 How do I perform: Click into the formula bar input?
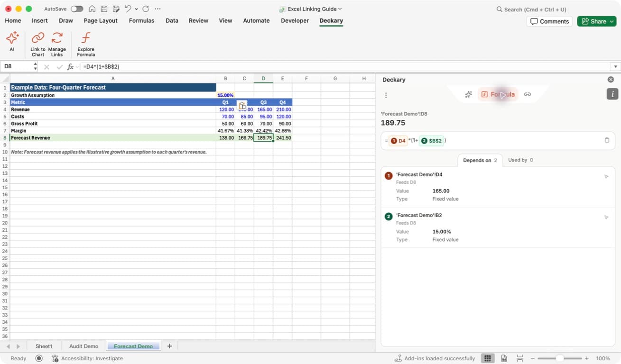[x=346, y=67]
